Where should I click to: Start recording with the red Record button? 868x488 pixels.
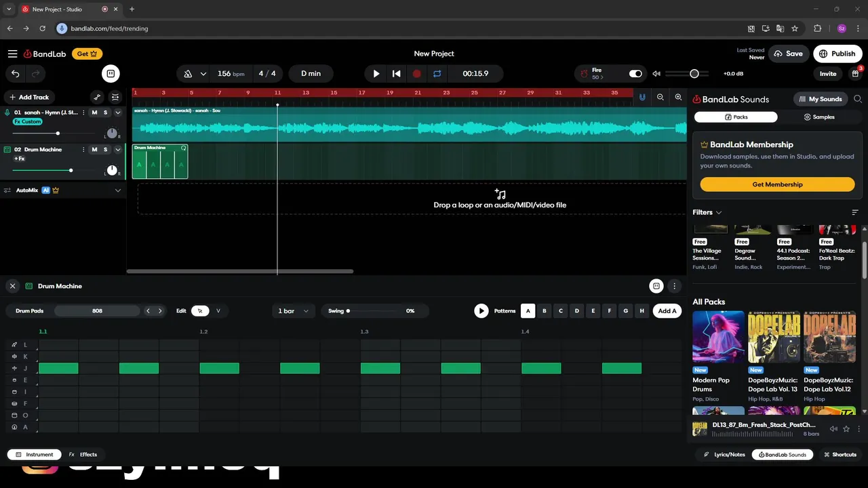[x=417, y=73]
